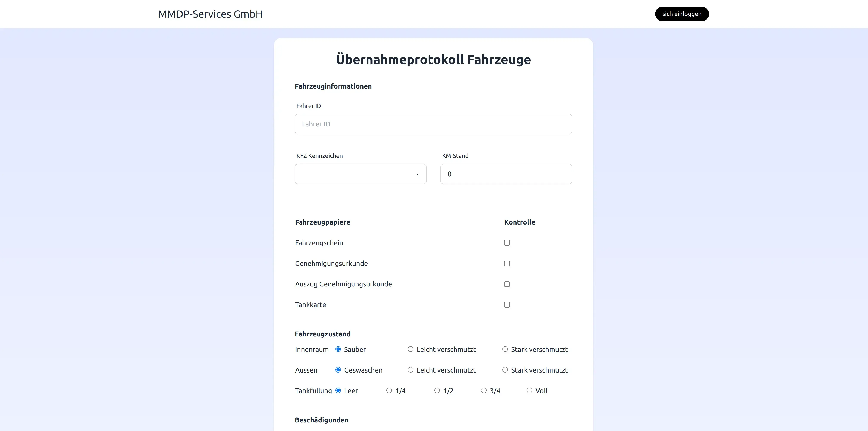Pick Aussen 'Leicht verschmutzt' option
This screenshot has height=431, width=868.
coord(410,370)
